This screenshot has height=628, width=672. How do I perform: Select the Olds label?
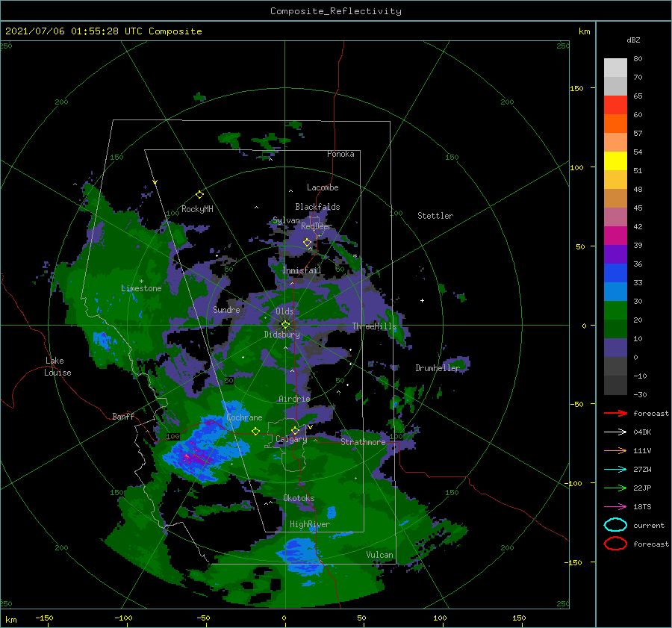coord(284,311)
